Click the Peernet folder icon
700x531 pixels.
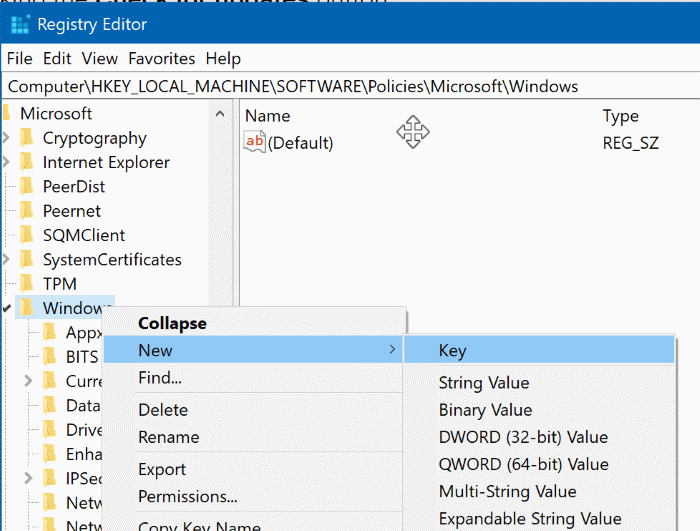[x=28, y=211]
